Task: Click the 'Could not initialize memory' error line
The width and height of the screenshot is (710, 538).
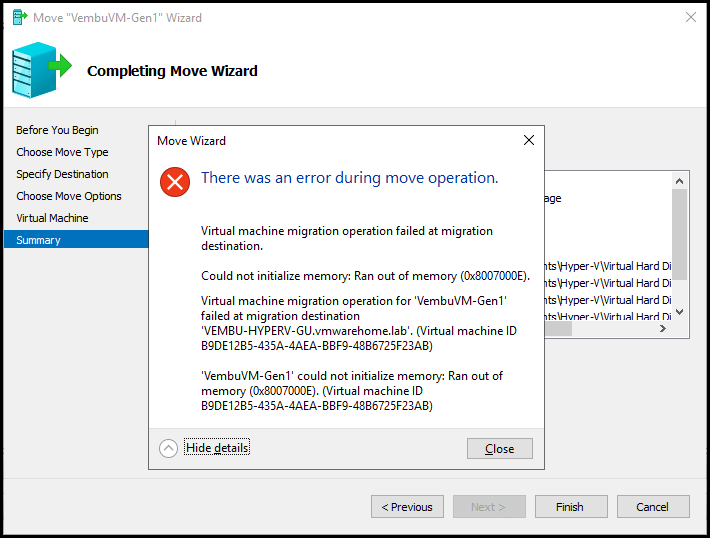Action: tap(365, 276)
